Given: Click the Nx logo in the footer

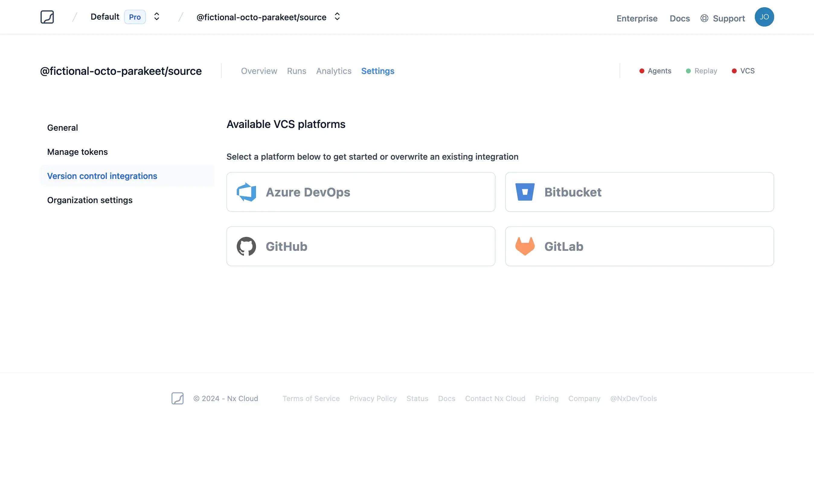Looking at the screenshot, I should click(178, 398).
